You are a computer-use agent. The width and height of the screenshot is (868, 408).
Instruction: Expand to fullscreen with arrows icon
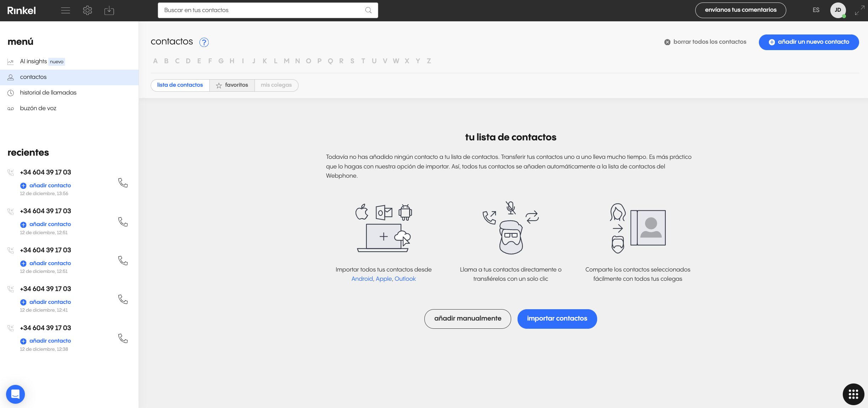click(859, 10)
